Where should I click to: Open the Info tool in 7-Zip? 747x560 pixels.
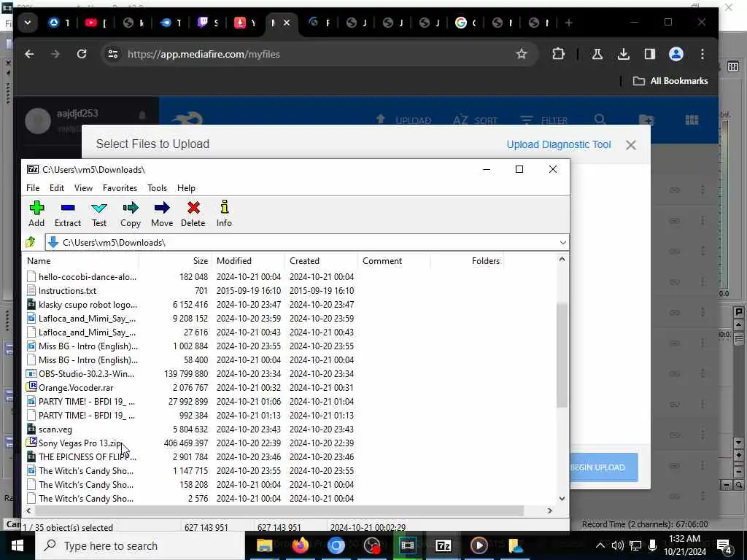click(224, 214)
